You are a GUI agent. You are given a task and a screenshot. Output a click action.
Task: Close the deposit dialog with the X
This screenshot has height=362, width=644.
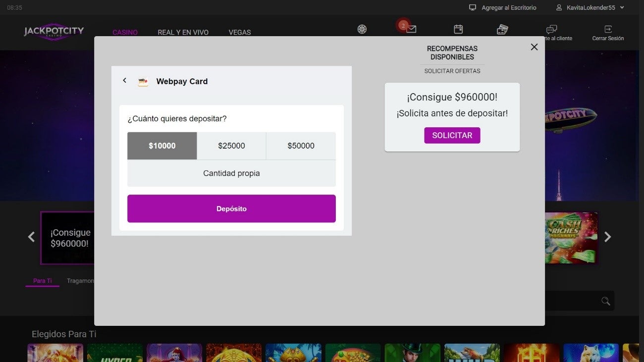tap(534, 47)
